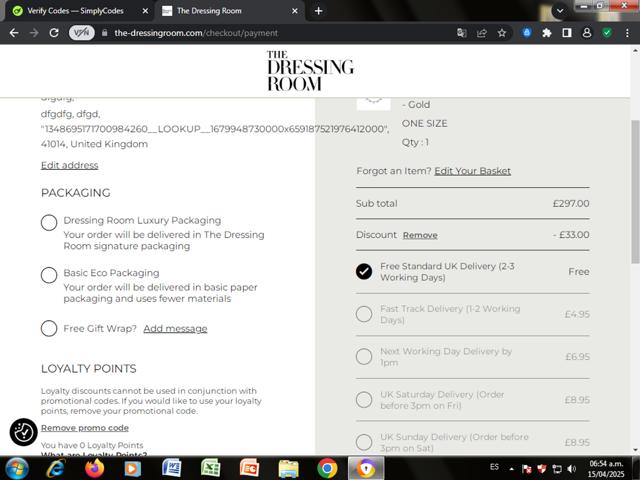Image resolution: width=640 pixels, height=480 pixels.
Task: Select the Free Gift Wrap option
Action: pos(49,328)
